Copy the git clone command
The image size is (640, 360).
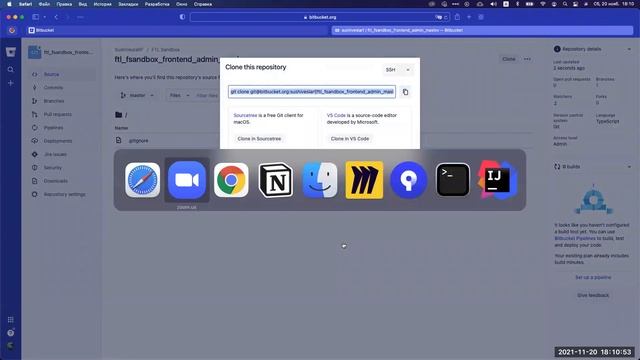[x=405, y=92]
